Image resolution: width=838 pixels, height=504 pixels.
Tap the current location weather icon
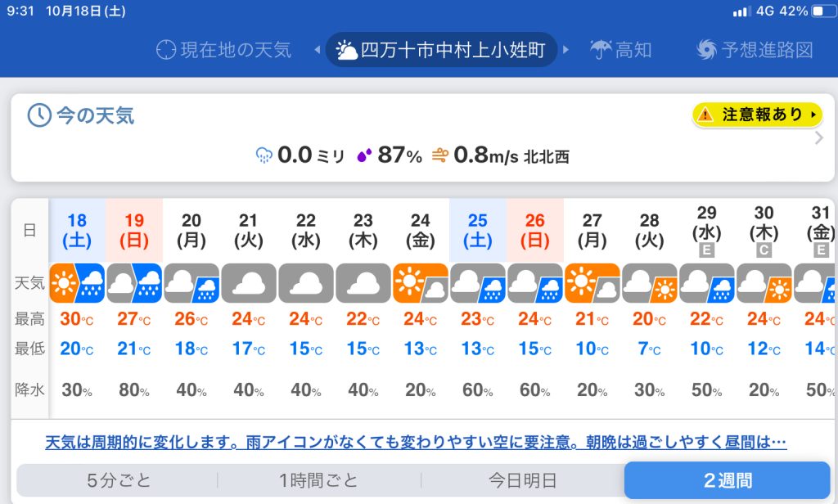[166, 50]
